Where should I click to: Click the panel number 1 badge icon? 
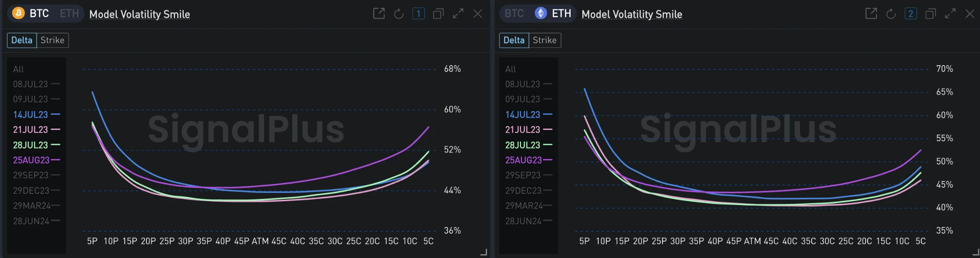click(419, 14)
